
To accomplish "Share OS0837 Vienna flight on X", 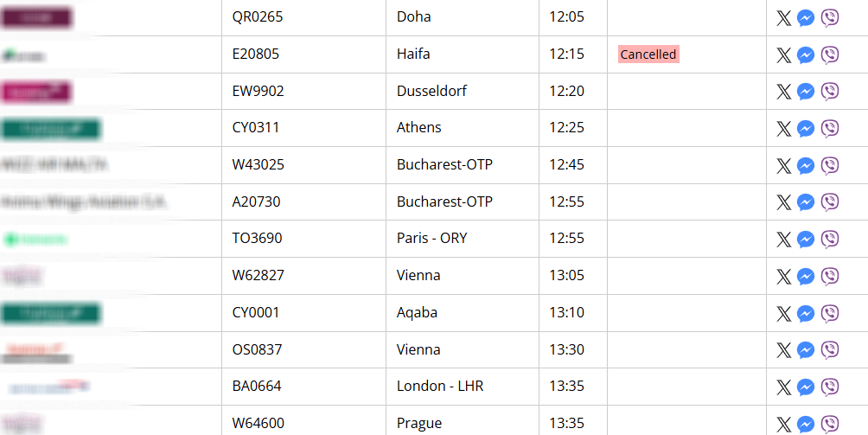I will (784, 349).
